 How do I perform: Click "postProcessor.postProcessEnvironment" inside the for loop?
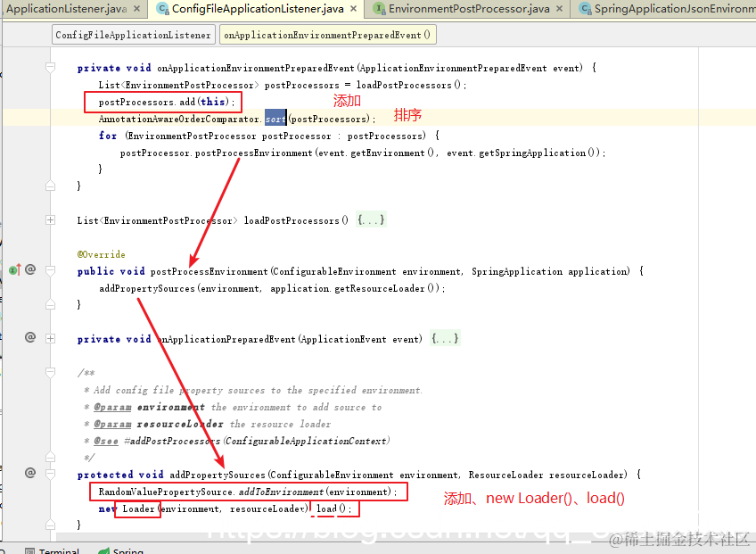point(216,153)
